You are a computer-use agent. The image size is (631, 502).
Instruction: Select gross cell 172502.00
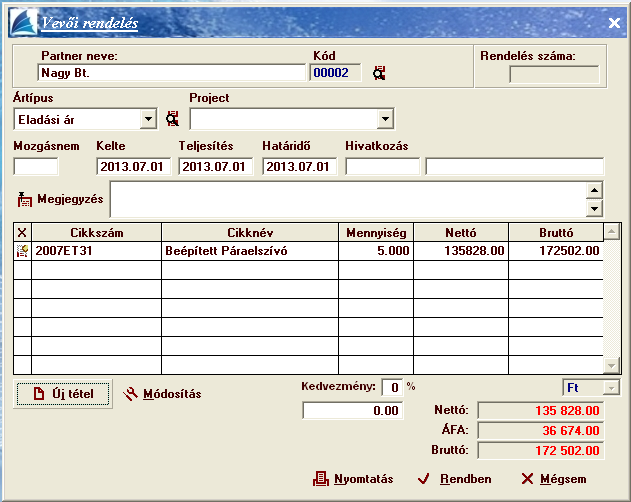(x=556, y=251)
